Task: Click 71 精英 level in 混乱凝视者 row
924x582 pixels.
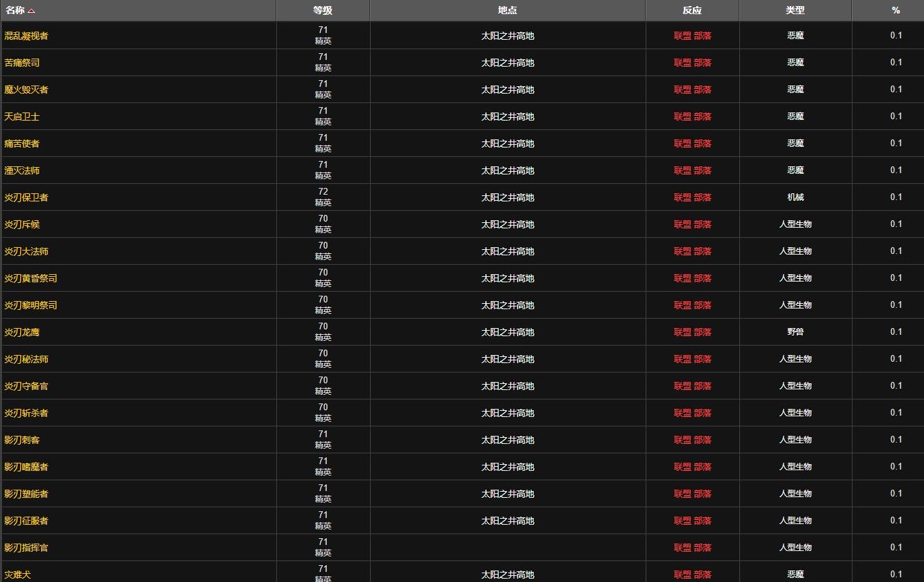Action: point(323,36)
